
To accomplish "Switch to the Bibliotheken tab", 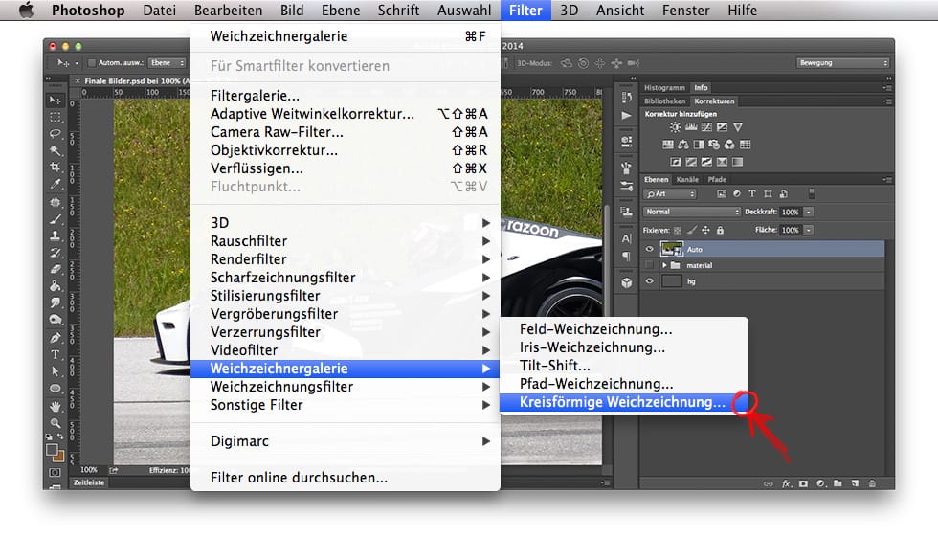I will [x=664, y=101].
